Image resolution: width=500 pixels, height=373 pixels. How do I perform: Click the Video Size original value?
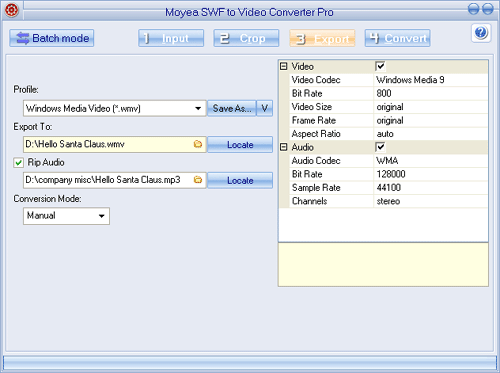click(390, 107)
